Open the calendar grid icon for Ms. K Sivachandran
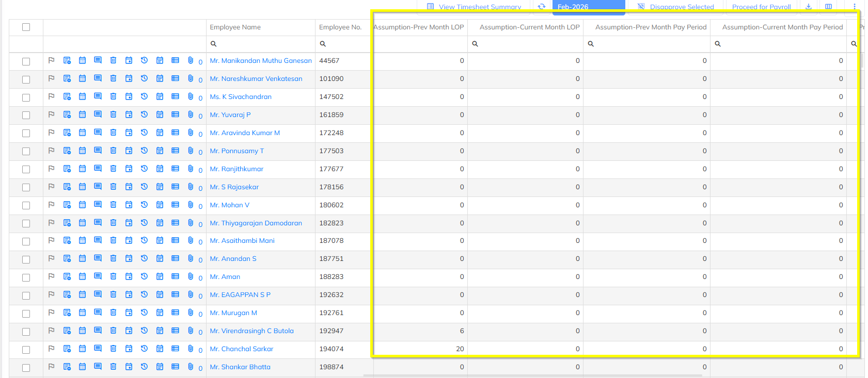This screenshot has height=378, width=868. coord(82,96)
